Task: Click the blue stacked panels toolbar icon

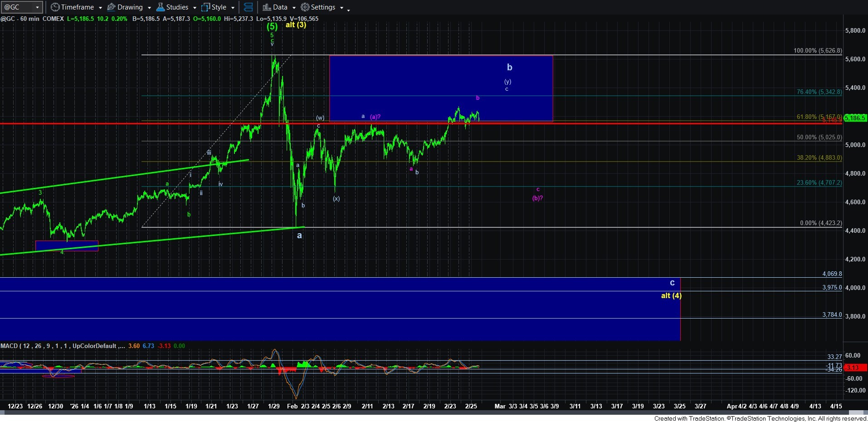Action: (248, 7)
